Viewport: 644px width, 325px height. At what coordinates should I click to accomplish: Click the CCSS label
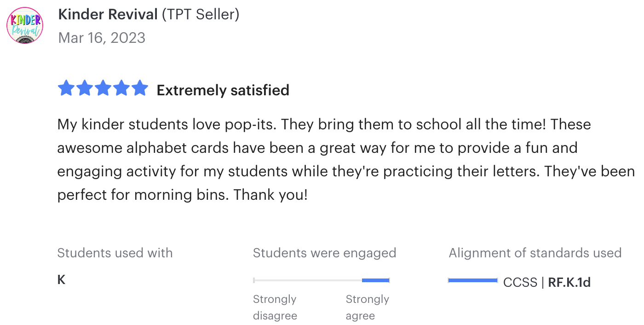[x=520, y=282]
